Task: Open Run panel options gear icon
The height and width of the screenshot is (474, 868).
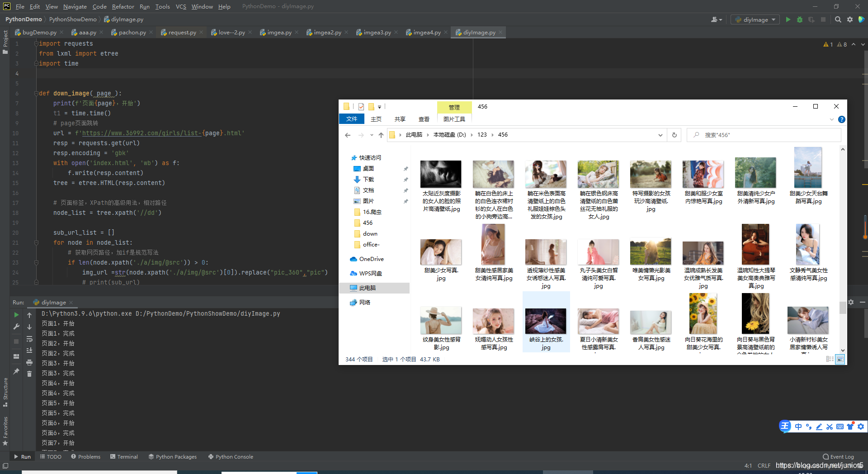Action: (x=851, y=302)
